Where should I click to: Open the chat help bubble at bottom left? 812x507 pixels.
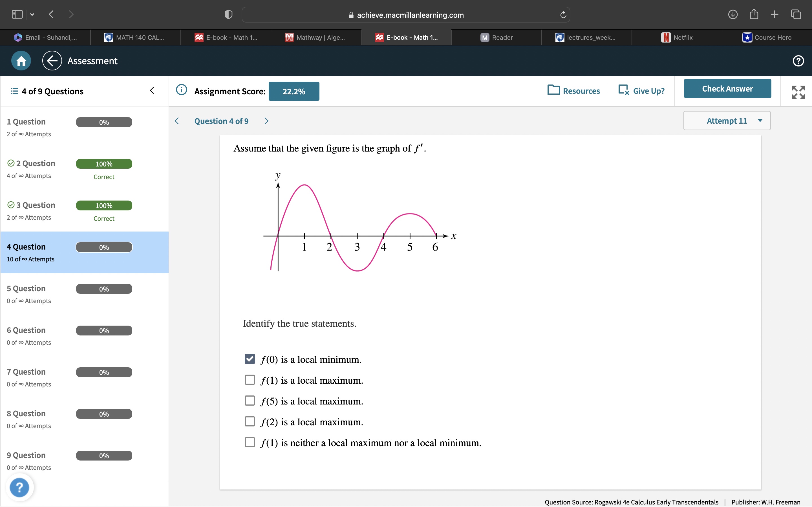(20, 487)
